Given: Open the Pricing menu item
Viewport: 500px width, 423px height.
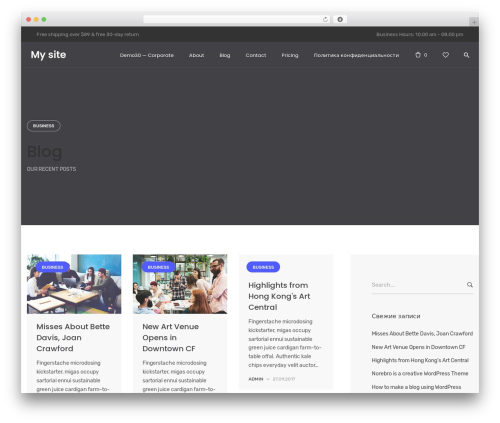Looking at the screenshot, I should pos(290,55).
